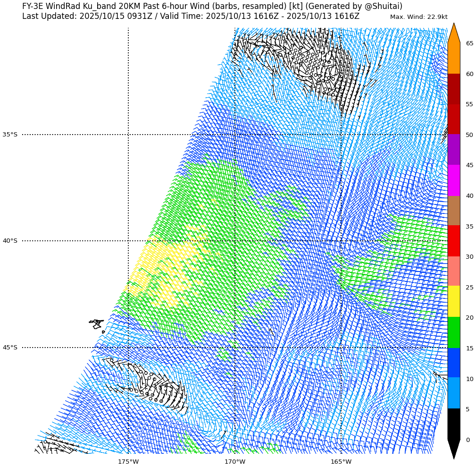The width and height of the screenshot is (476, 467).
Task: Select the yellow 20-25 kt colorbar swatch
Action: pos(453,301)
